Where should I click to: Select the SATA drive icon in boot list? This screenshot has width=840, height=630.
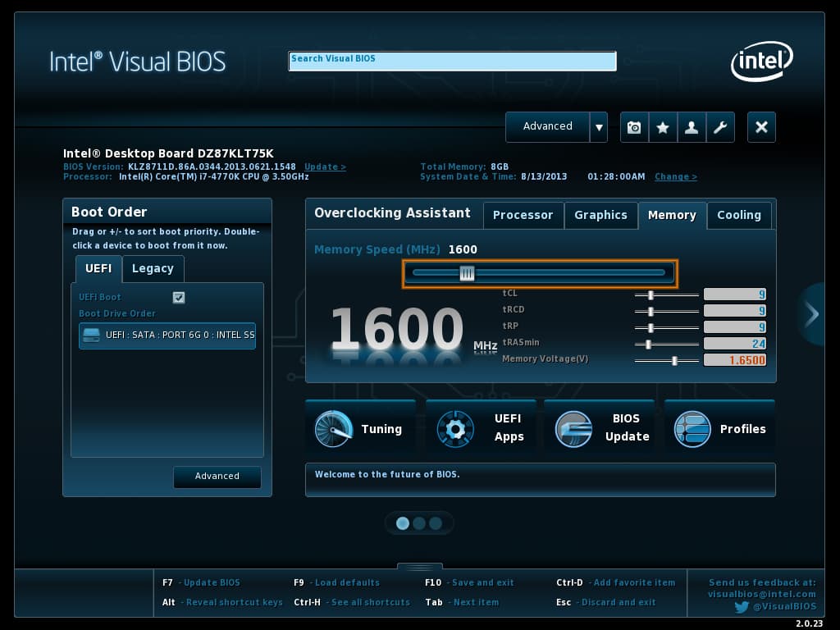tap(91, 336)
